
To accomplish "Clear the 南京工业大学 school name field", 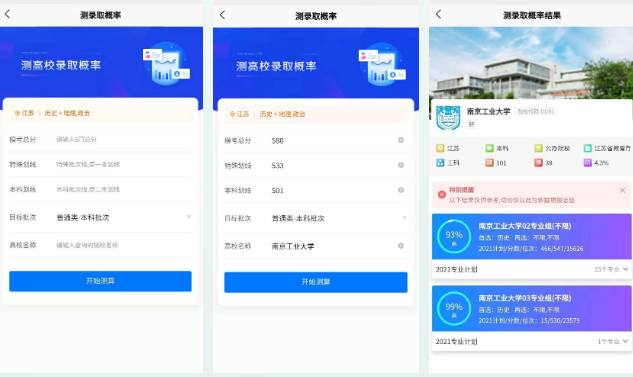I will click(x=401, y=246).
